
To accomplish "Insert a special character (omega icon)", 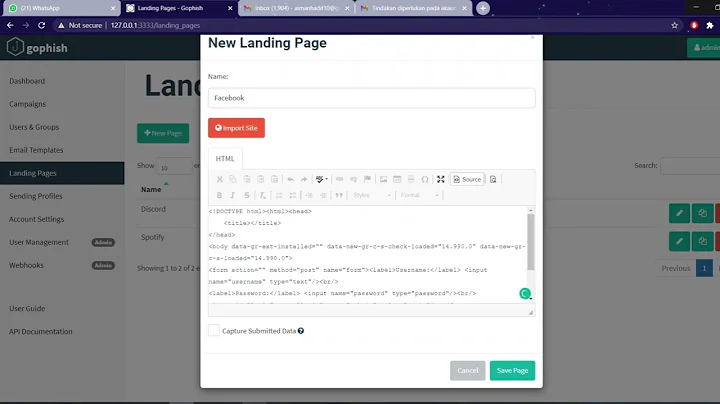I will (x=425, y=180).
